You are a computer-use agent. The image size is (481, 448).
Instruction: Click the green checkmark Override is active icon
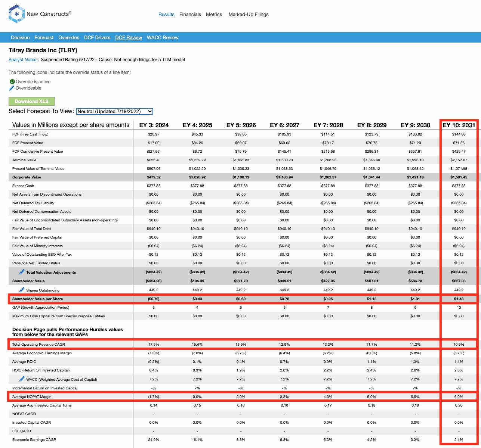point(12,81)
